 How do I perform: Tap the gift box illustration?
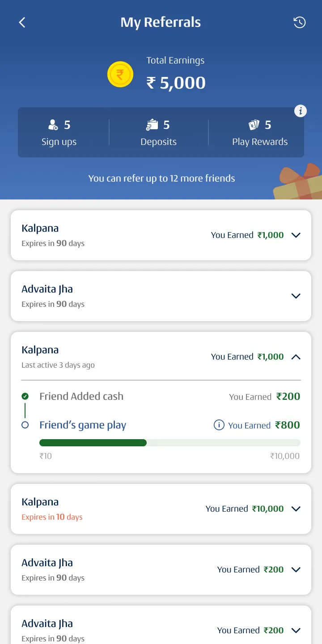(x=299, y=182)
